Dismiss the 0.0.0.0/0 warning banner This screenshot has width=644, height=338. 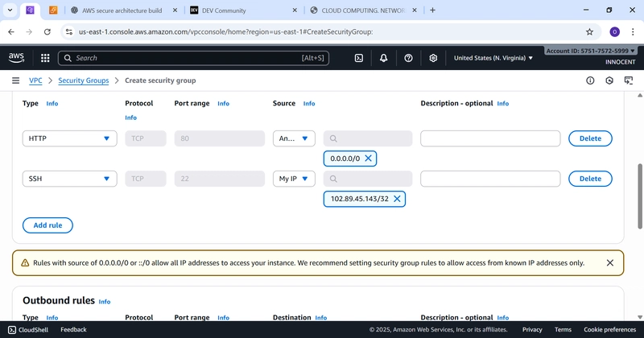pos(610,263)
